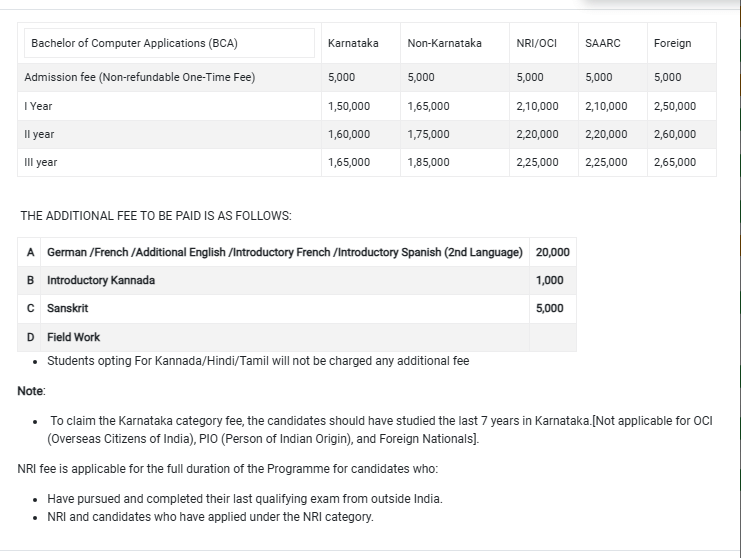
Task: Click the 20,000 second language fee cell
Action: (x=552, y=252)
